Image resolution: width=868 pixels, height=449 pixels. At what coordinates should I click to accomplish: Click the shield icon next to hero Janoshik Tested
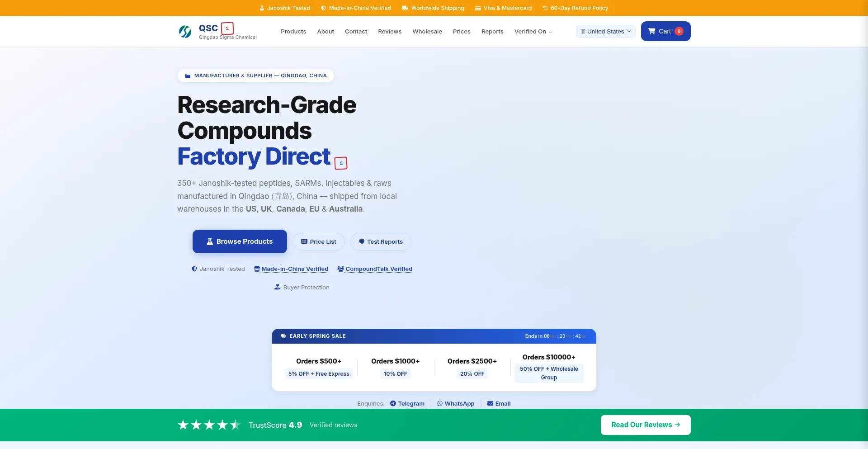click(194, 269)
